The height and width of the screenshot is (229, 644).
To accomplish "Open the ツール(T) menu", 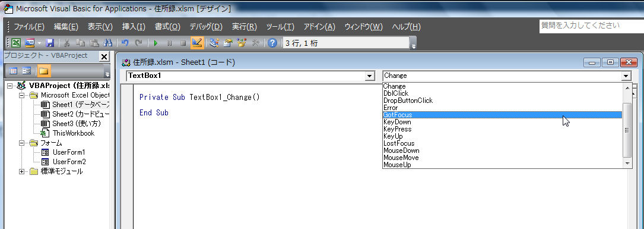I will pyautogui.click(x=280, y=27).
